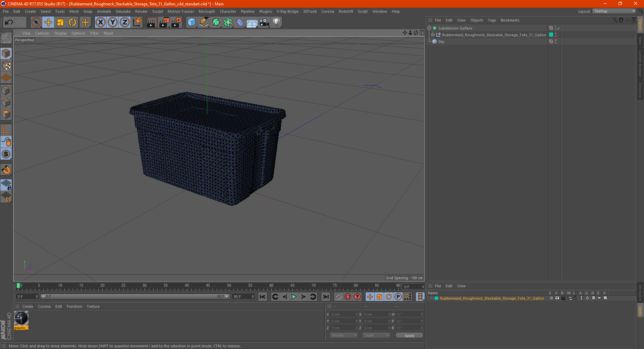Open material manager Texture menu
The height and width of the screenshot is (349, 644).
pyautogui.click(x=93, y=306)
